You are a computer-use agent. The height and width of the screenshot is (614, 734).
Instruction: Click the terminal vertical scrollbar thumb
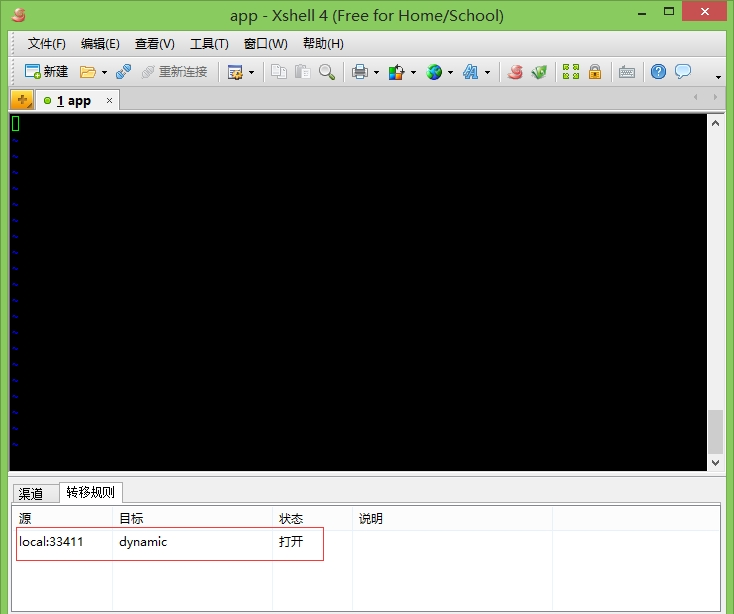(x=715, y=431)
